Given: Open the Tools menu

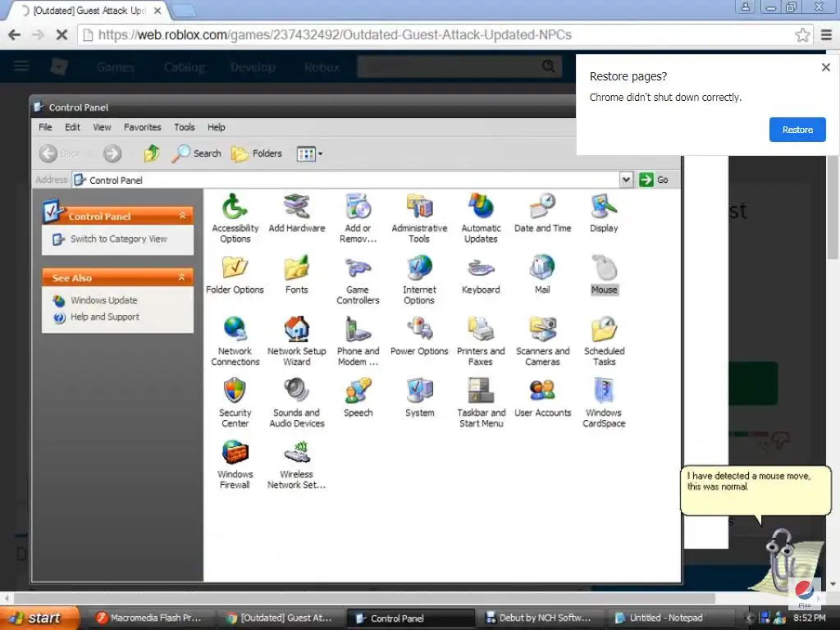Looking at the screenshot, I should coord(185,127).
